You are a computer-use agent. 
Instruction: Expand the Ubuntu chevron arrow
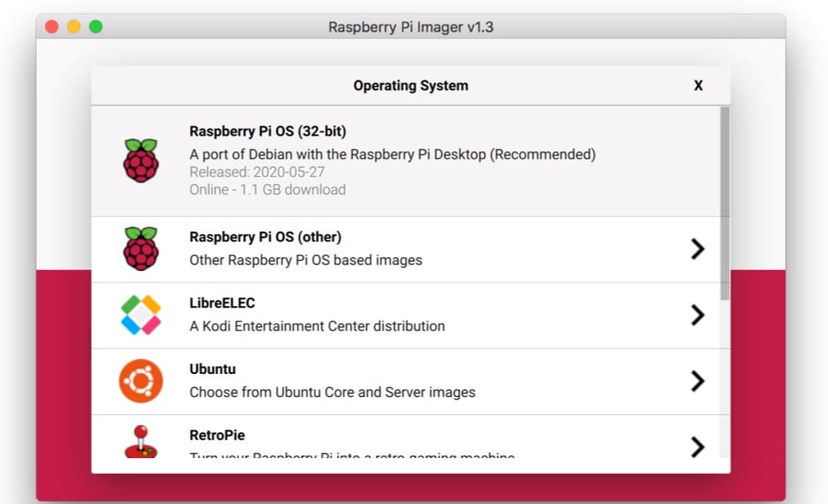pos(698,381)
